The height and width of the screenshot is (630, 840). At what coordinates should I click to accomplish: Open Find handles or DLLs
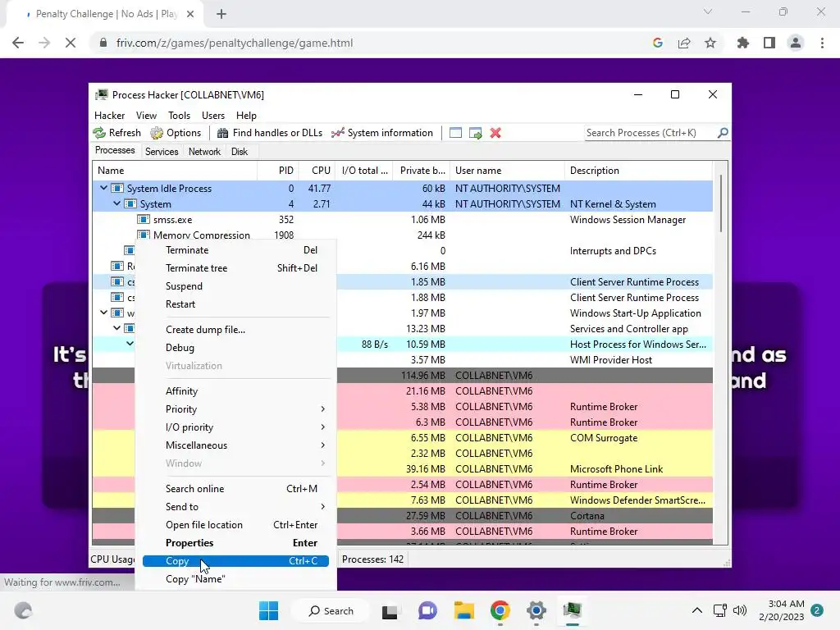[x=269, y=133]
